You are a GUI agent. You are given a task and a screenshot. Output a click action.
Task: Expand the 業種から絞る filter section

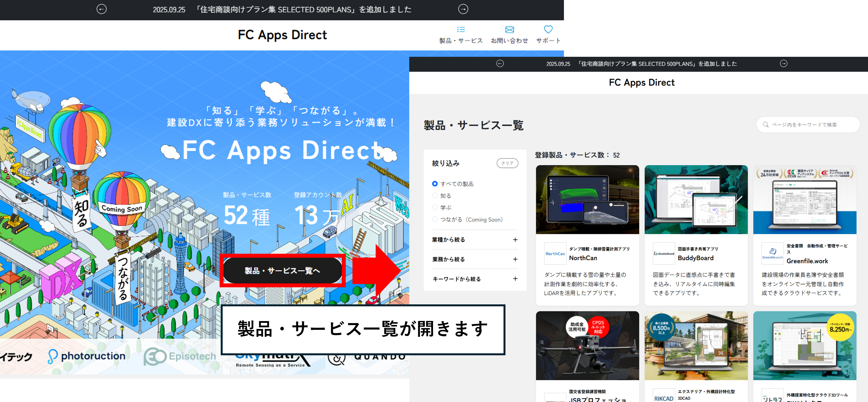point(515,239)
